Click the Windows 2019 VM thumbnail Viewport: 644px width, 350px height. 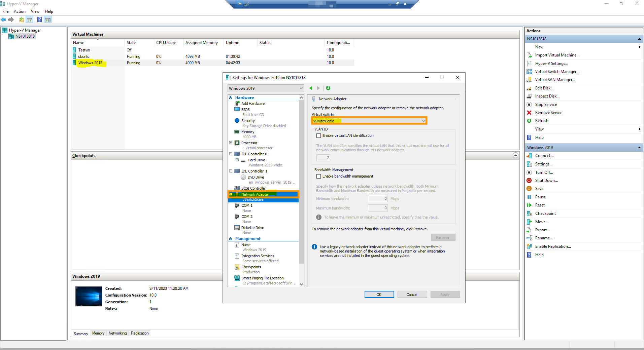89,296
